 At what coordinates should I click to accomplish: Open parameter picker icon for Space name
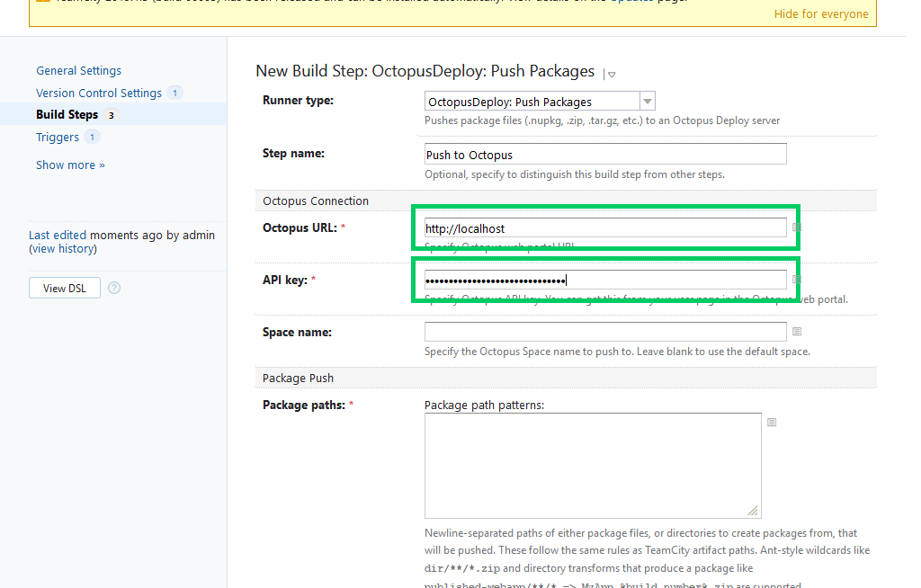click(797, 332)
